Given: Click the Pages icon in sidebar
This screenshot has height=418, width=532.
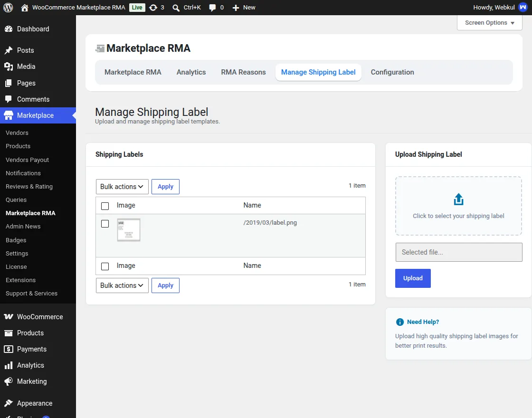Looking at the screenshot, I should tap(9, 83).
